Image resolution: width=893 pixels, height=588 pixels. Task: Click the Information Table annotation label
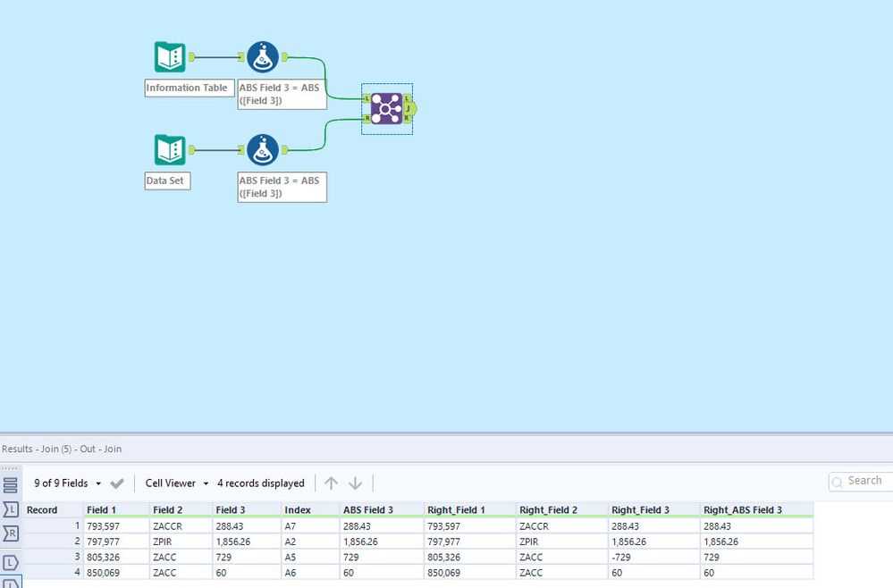190,88
